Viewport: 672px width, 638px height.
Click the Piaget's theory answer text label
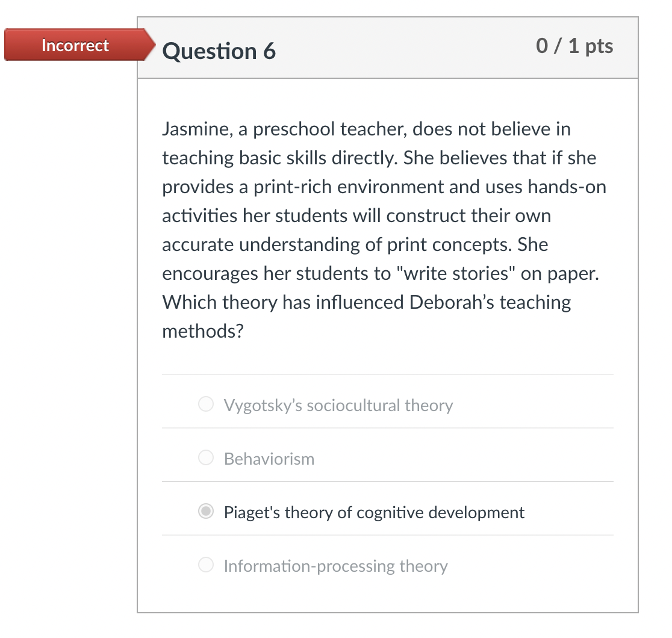coord(373,512)
